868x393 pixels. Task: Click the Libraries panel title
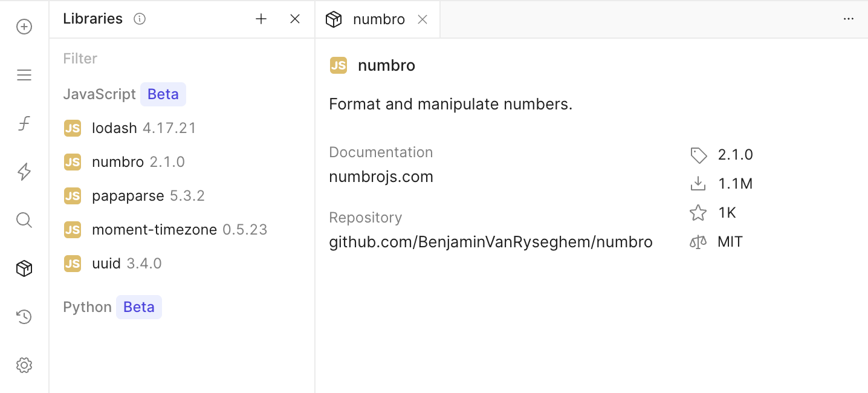pyautogui.click(x=93, y=19)
